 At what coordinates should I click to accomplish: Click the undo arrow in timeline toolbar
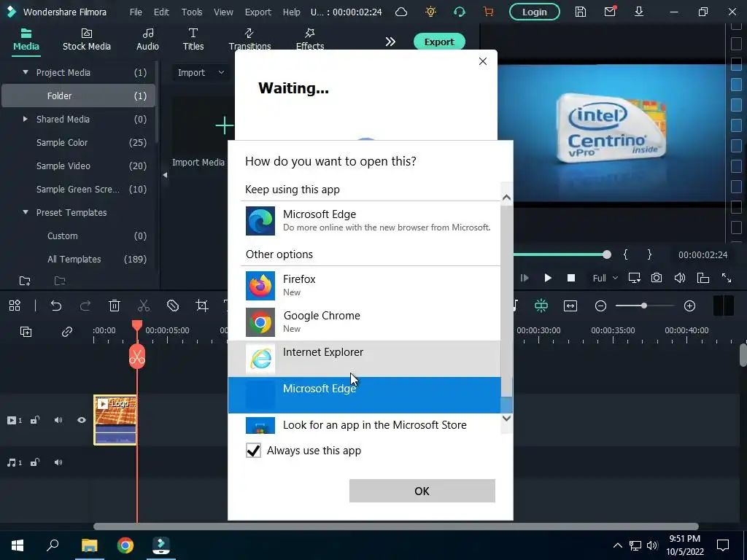pyautogui.click(x=56, y=306)
